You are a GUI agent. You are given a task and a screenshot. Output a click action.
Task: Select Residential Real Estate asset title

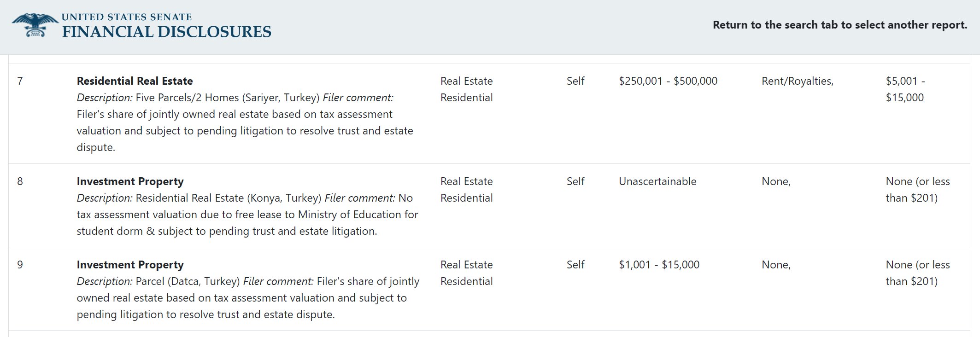point(135,81)
